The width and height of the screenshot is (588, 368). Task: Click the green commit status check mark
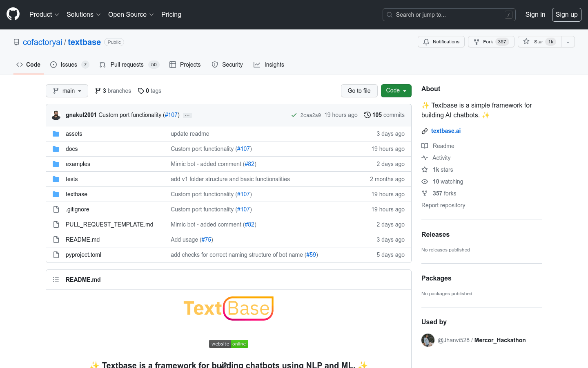pos(294,115)
